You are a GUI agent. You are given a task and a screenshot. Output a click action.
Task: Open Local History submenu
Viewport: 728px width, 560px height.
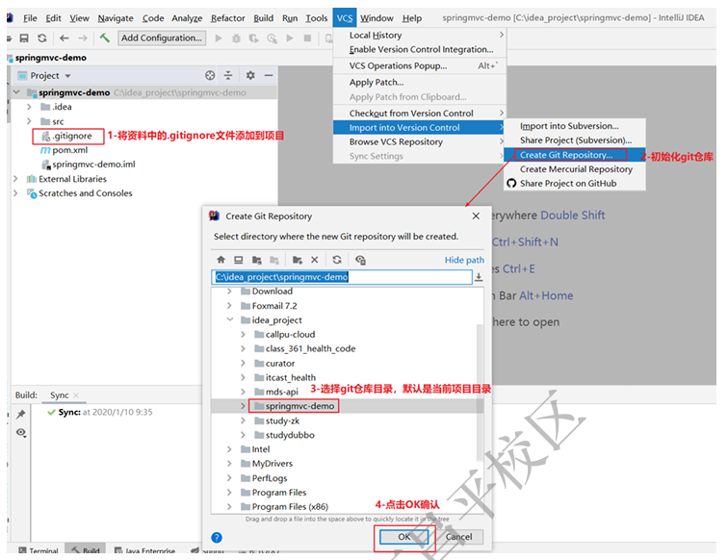419,35
